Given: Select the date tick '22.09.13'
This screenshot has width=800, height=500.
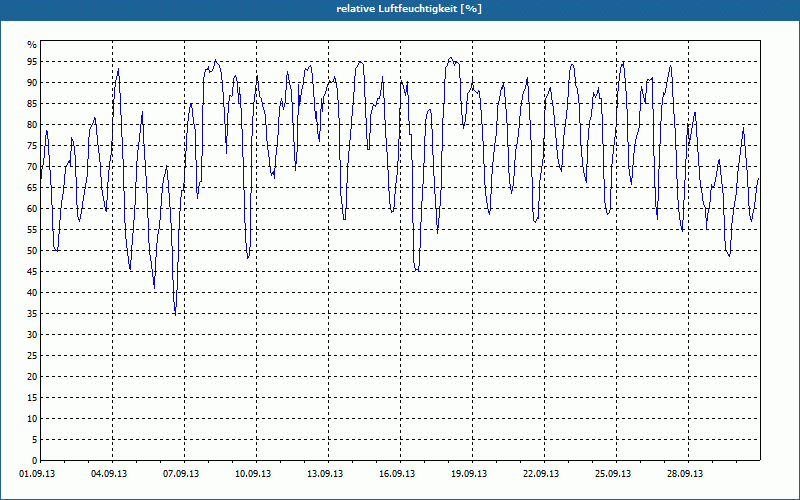Looking at the screenshot, I should point(540,474).
